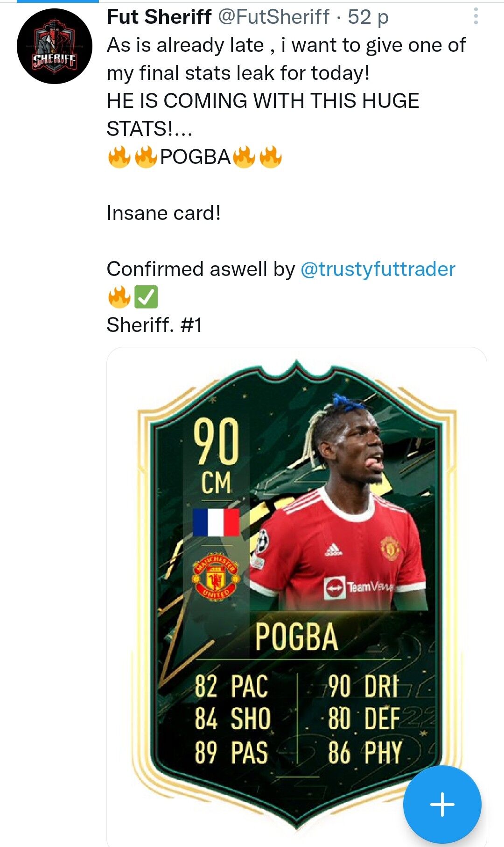
Task: Open the tweet's three-dot more options menu
Action: tap(476, 16)
